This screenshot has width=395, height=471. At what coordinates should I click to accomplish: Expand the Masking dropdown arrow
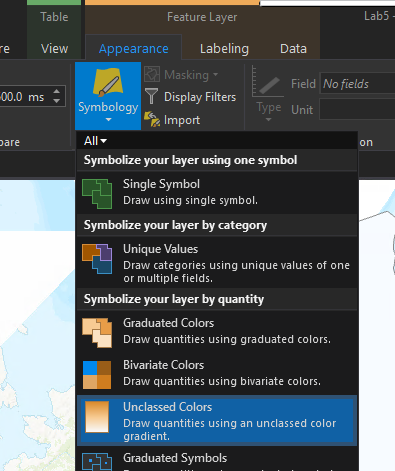pos(216,75)
